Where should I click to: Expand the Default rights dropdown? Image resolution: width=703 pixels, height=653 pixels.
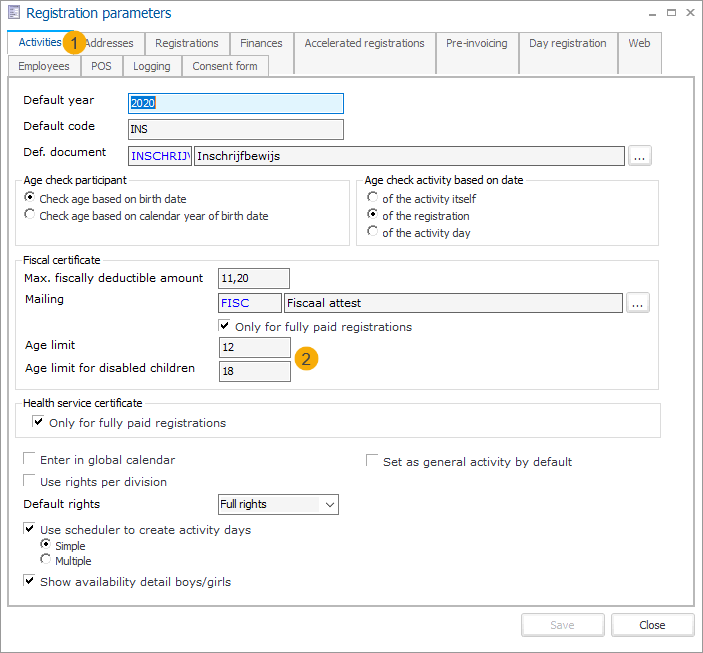coord(329,504)
